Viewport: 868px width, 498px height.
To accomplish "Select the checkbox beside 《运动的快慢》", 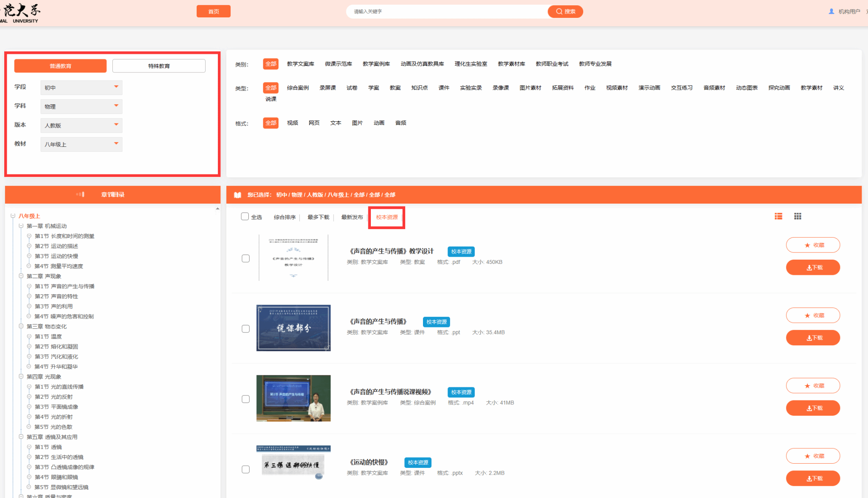I will [x=246, y=469].
